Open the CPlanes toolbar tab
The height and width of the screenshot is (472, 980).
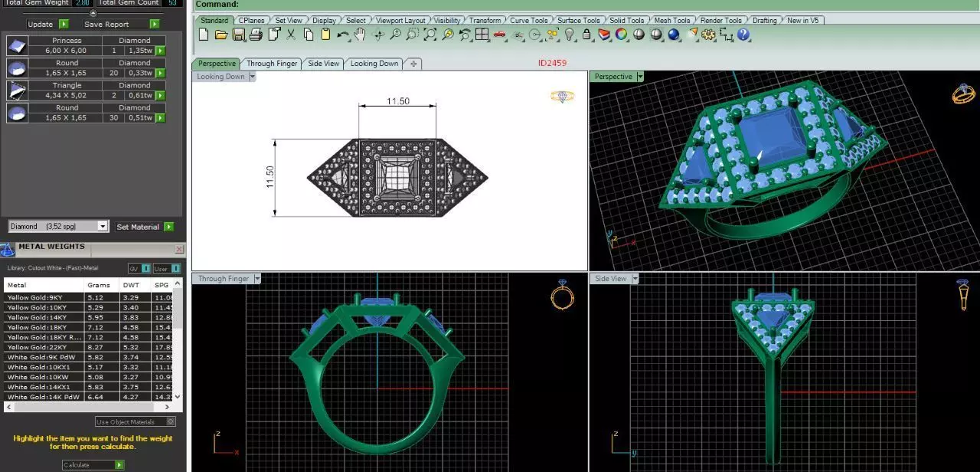(252, 21)
